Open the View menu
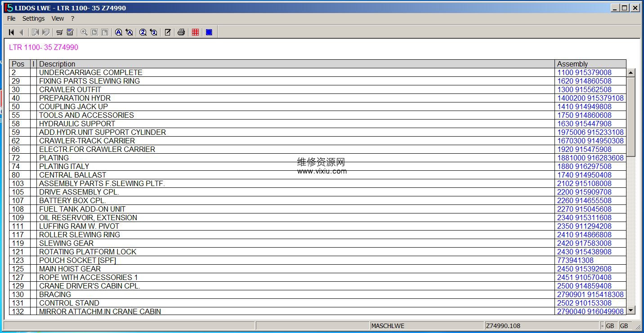This screenshot has height=333, width=644. click(x=58, y=18)
